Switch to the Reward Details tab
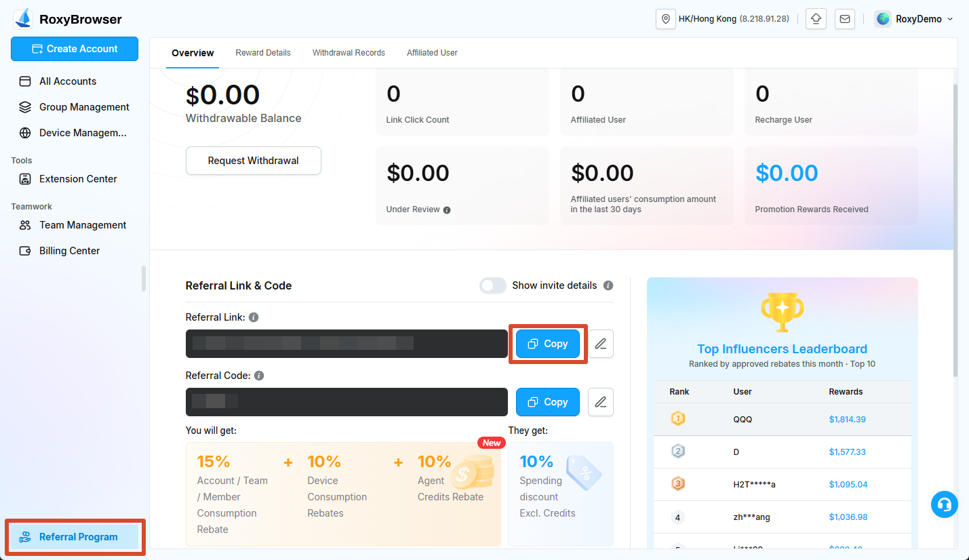 (x=263, y=53)
